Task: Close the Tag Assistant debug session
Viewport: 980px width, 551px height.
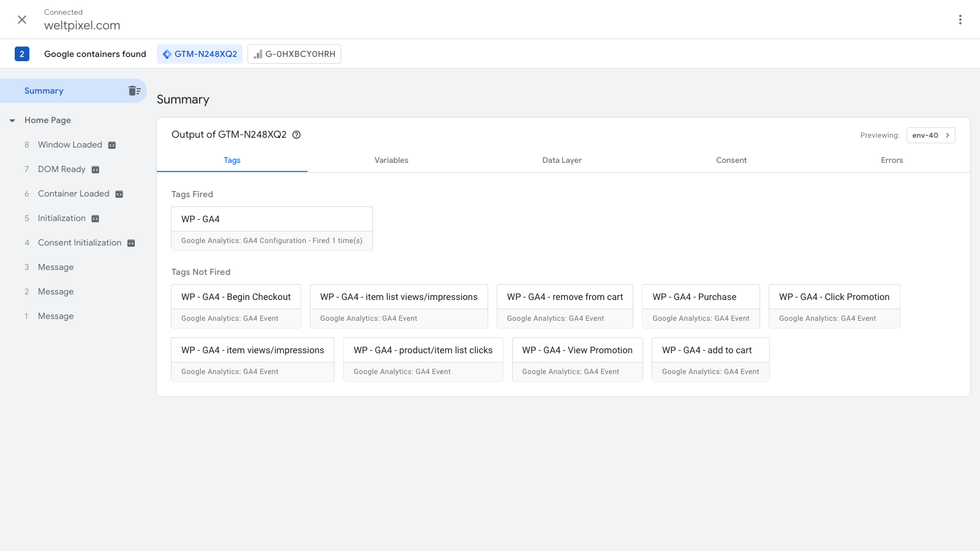Action: click(x=22, y=20)
